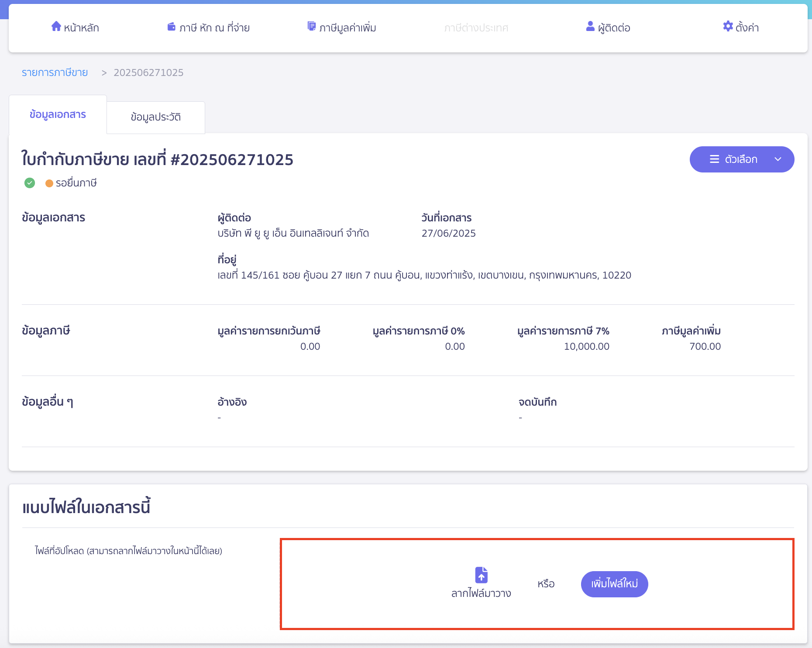Click the orange pending-tax status dot

(x=49, y=183)
